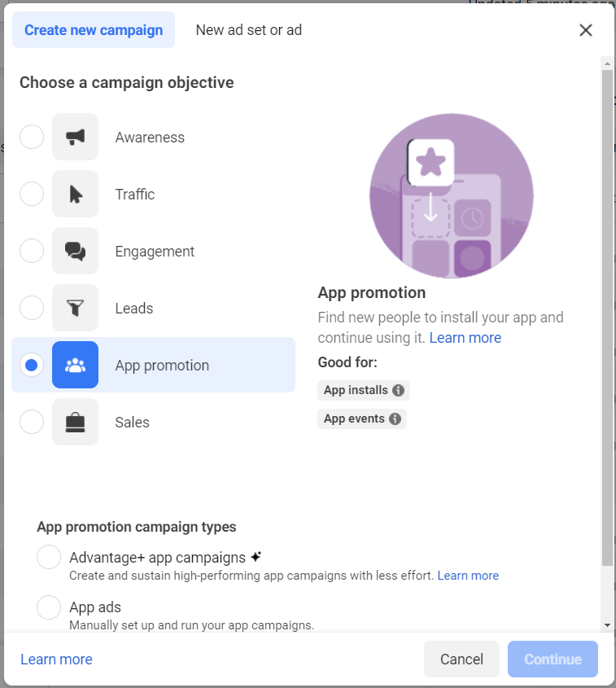The height and width of the screenshot is (688, 616).
Task: Click the footer Learn more link
Action: coord(56,660)
